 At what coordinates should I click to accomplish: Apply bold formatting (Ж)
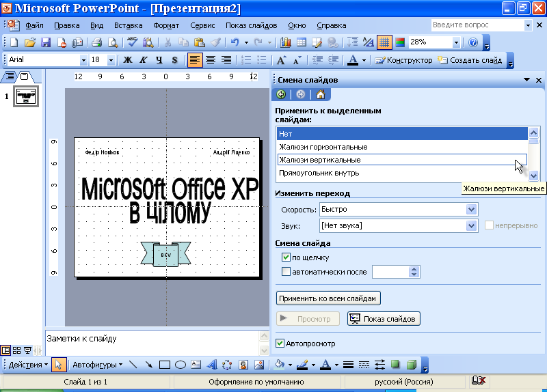tap(128, 60)
